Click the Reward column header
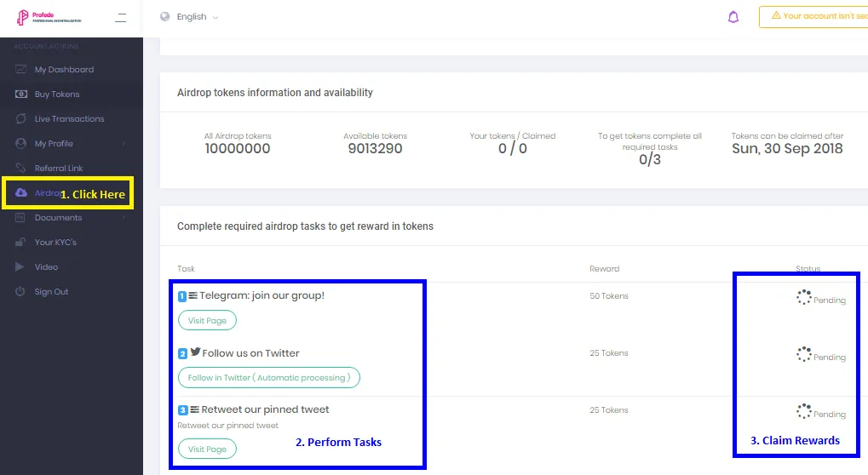 coord(605,269)
